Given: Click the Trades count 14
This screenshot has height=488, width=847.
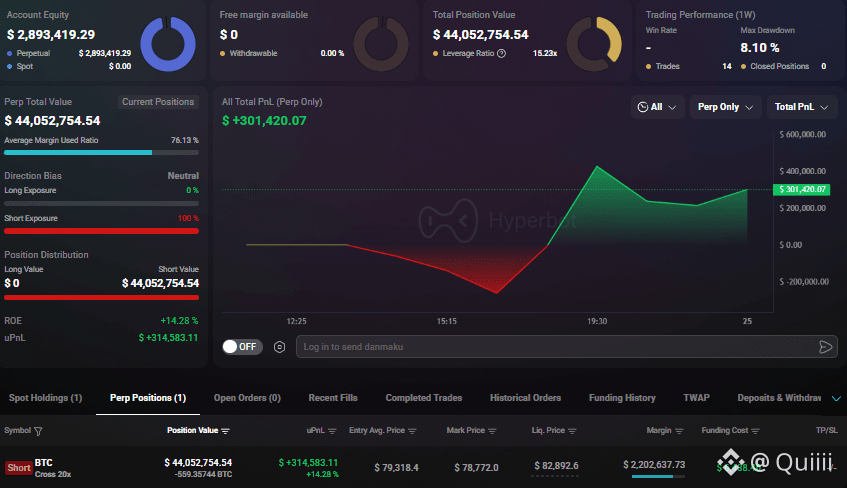Looking at the screenshot, I should point(727,66).
